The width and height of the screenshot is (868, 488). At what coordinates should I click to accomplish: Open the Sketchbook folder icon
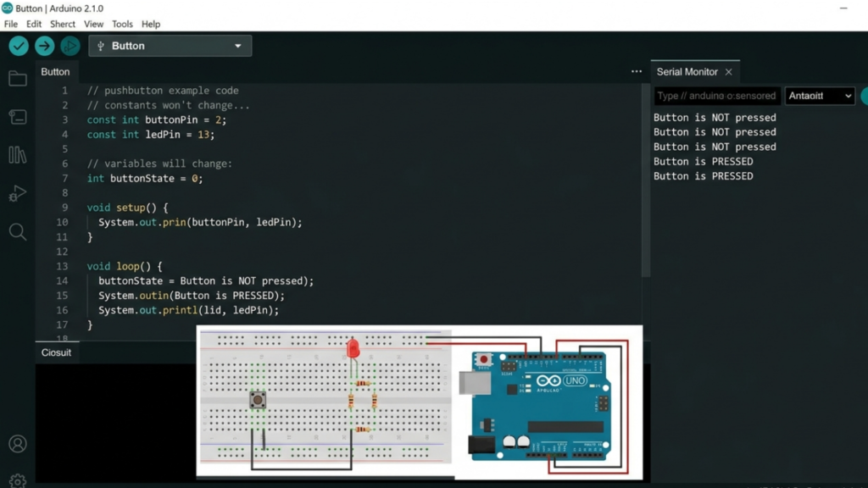(18, 79)
